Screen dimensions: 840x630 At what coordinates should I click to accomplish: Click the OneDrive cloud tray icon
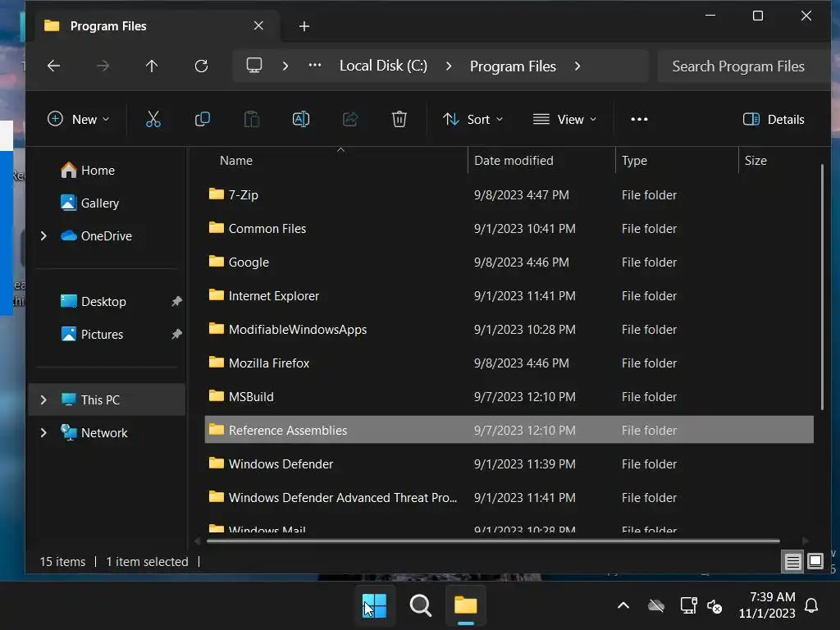tap(656, 606)
